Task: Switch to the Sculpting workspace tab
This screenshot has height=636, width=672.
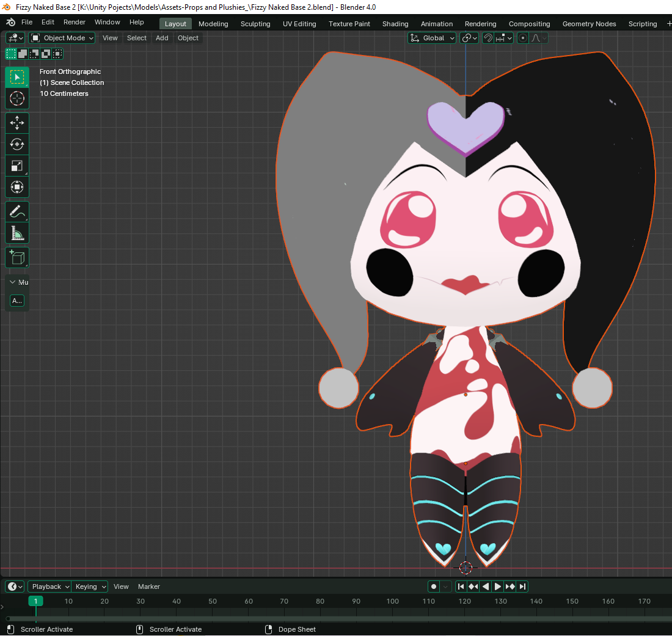Action: [x=255, y=24]
